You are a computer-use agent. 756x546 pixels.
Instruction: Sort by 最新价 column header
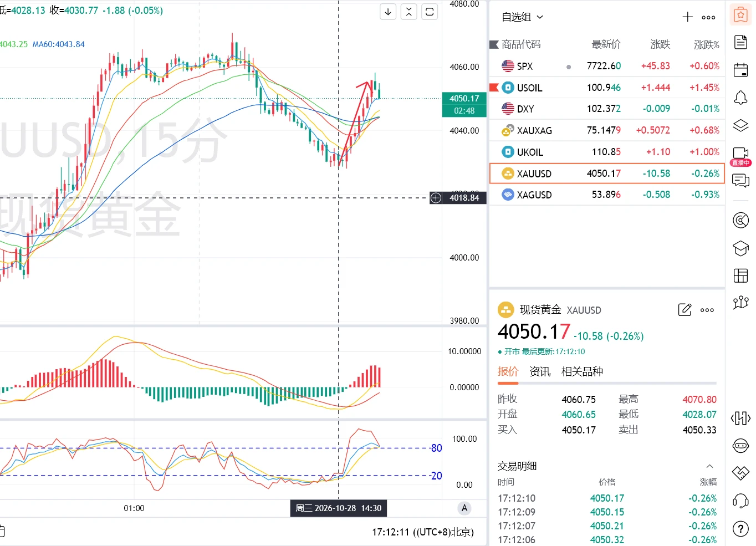[x=606, y=44]
